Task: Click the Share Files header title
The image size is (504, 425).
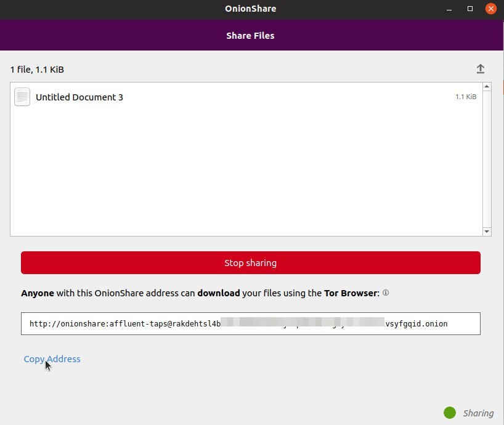Action: (x=250, y=35)
